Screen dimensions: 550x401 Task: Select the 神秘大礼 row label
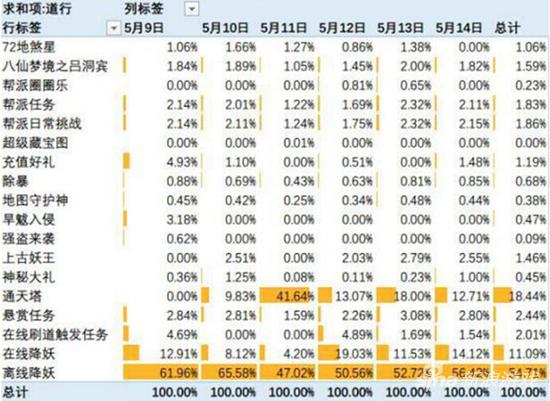[x=29, y=277]
